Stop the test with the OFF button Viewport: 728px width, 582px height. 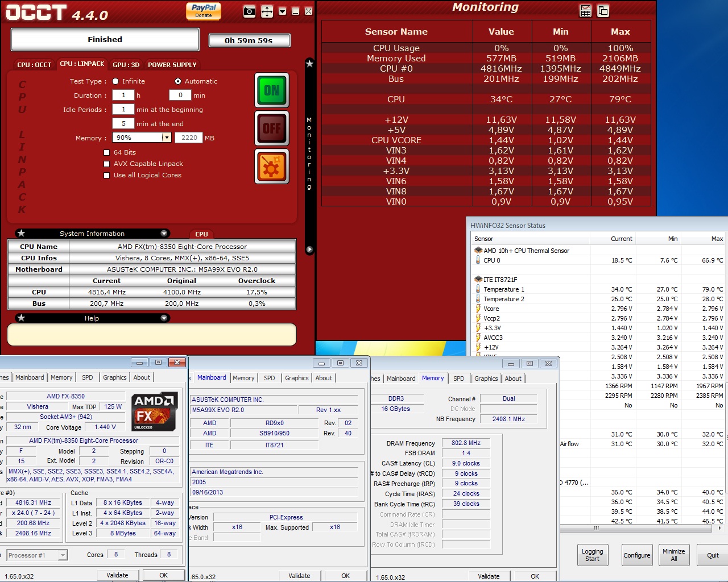(x=272, y=128)
